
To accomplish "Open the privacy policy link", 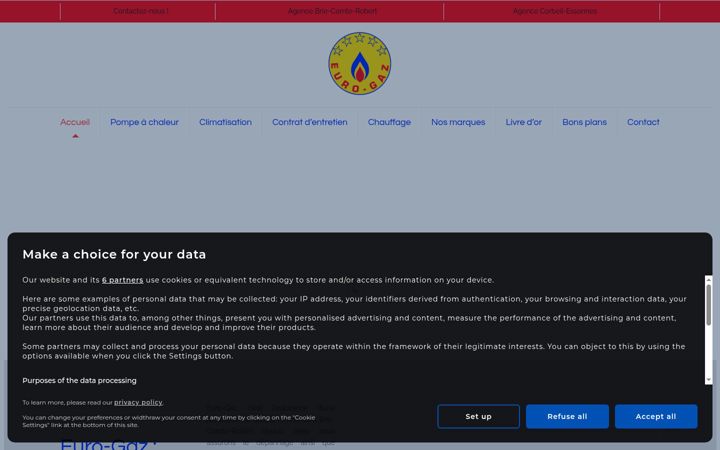I will tap(138, 402).
